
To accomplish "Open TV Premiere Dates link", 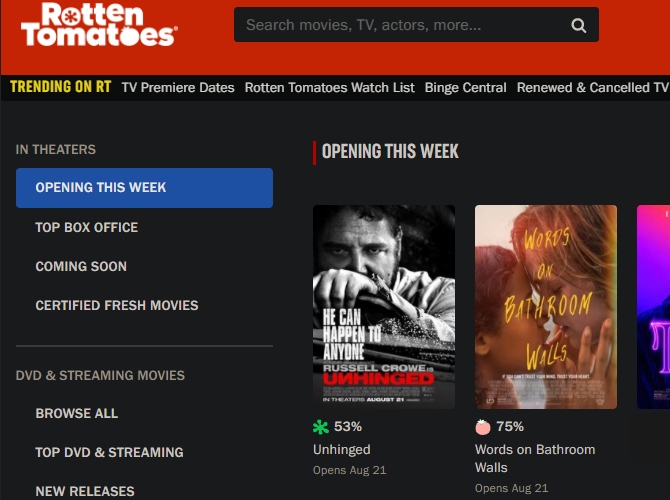I will pyautogui.click(x=178, y=88).
